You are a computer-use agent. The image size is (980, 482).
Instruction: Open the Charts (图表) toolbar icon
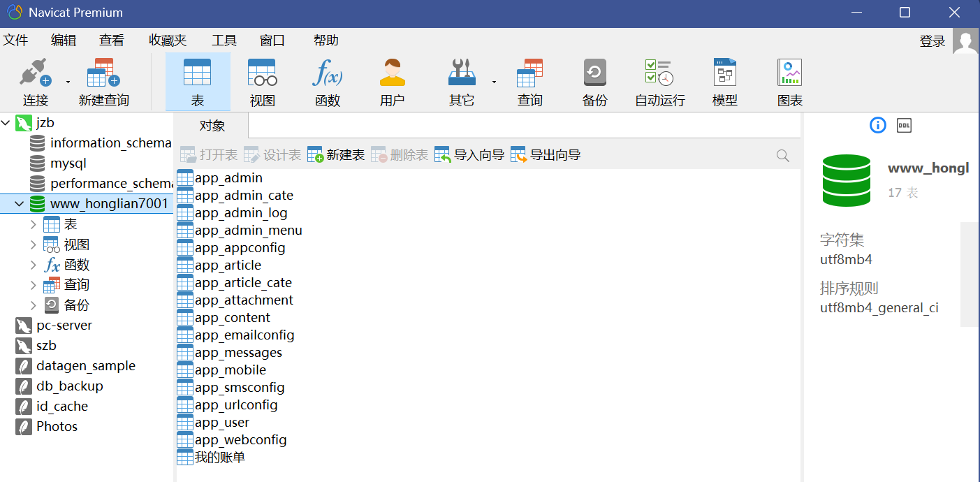click(789, 73)
